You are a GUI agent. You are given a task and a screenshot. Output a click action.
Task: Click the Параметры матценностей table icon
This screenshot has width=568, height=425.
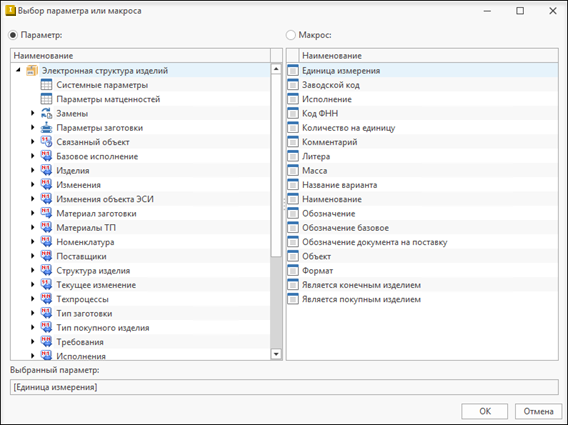click(46, 99)
